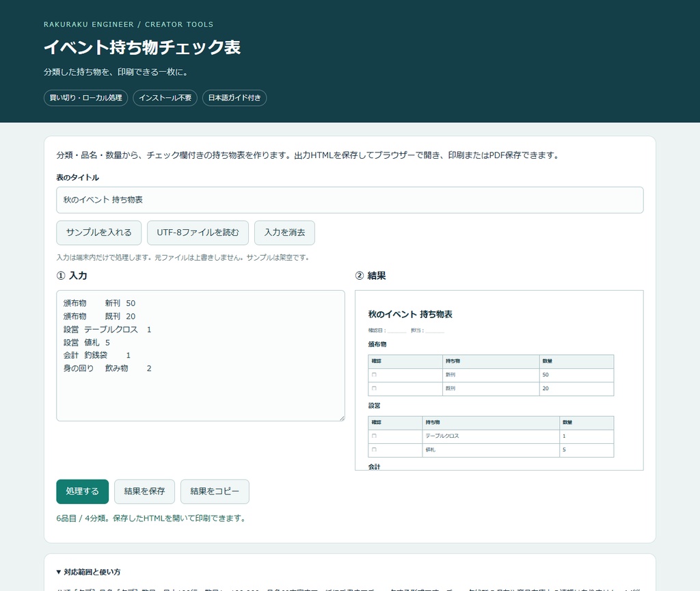Click the 買い切り・ローカル処理 badge

point(85,98)
